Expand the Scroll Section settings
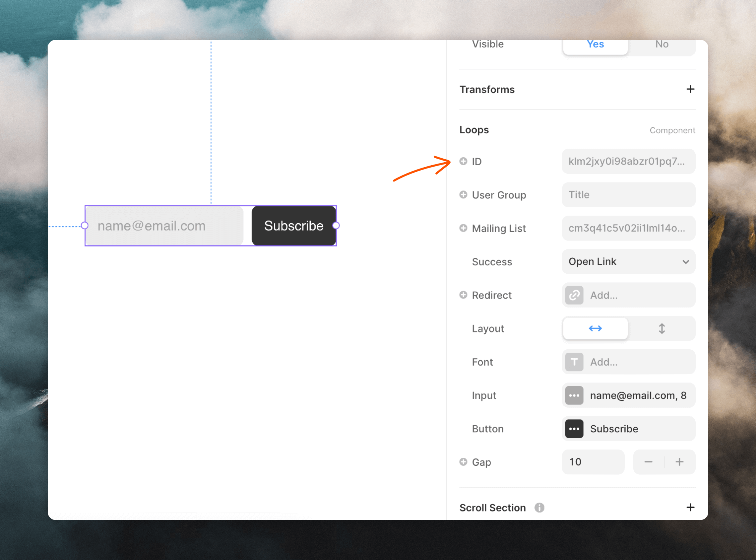 click(690, 507)
